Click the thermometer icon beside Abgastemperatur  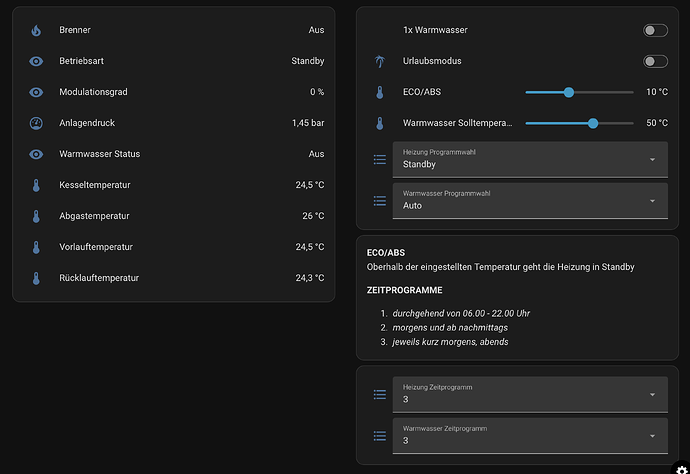36,216
